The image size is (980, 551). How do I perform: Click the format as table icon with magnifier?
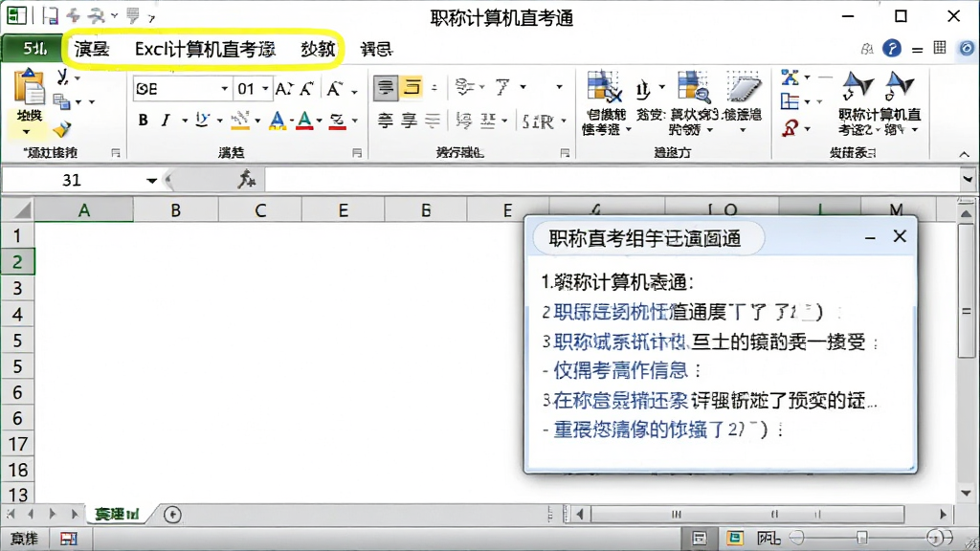(694, 87)
